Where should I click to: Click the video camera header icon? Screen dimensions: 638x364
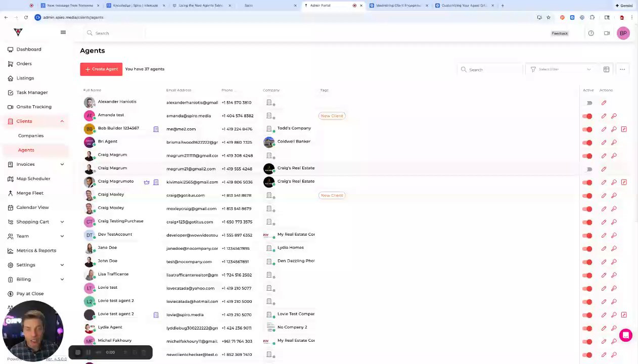point(607,33)
